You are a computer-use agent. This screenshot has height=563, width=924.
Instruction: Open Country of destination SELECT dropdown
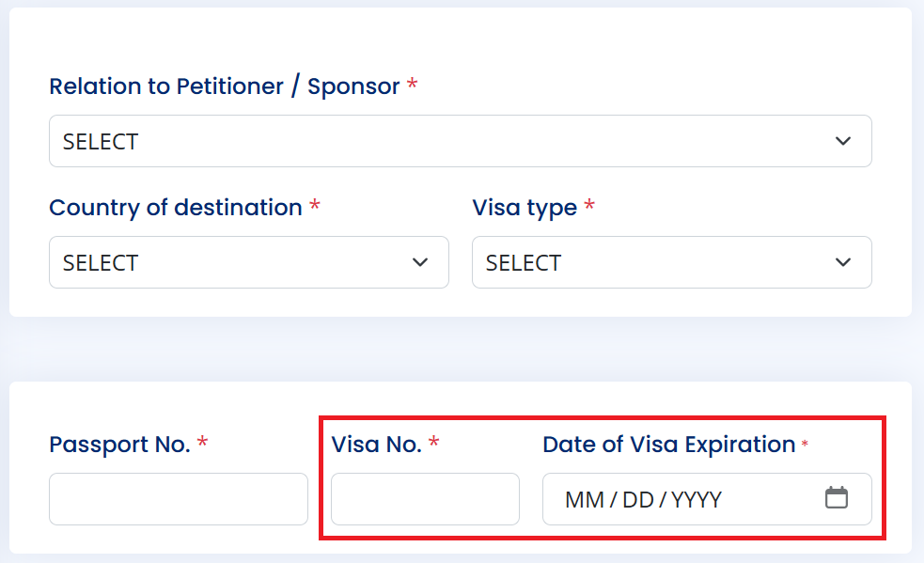click(x=249, y=262)
